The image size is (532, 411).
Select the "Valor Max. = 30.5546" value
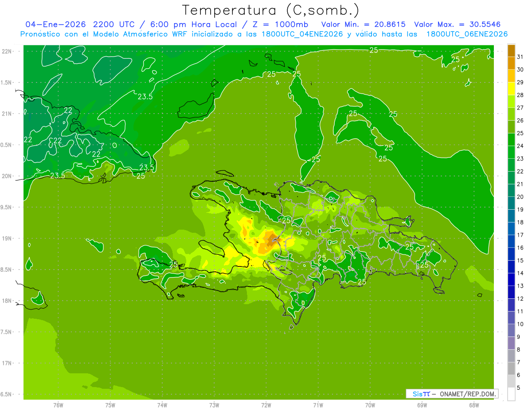pos(458,24)
